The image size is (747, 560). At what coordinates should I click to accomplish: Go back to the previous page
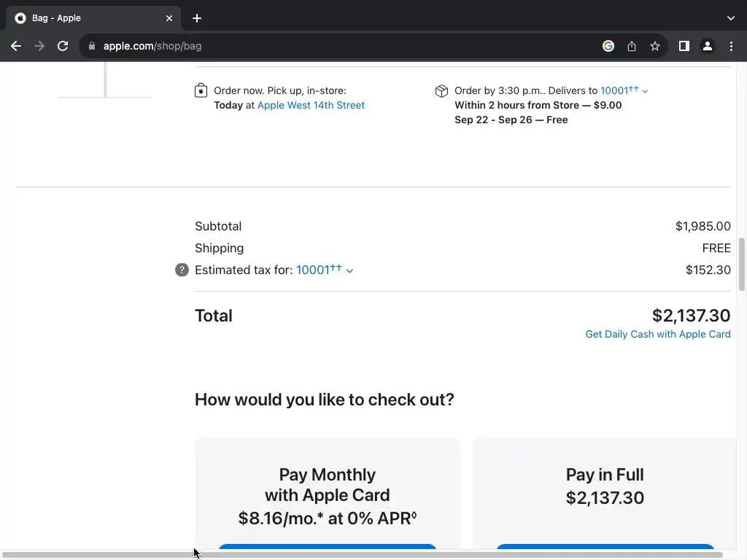pyautogui.click(x=16, y=46)
